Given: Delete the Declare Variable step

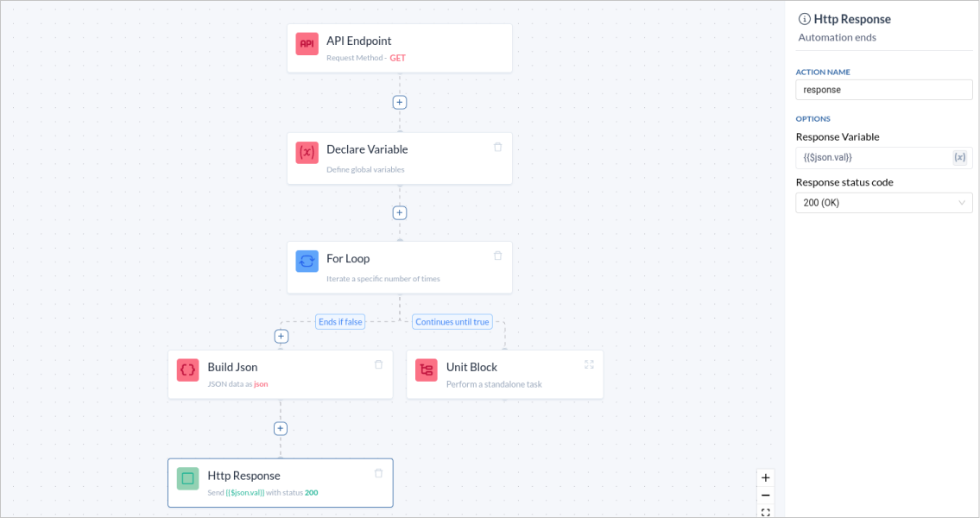Looking at the screenshot, I should tap(497, 147).
